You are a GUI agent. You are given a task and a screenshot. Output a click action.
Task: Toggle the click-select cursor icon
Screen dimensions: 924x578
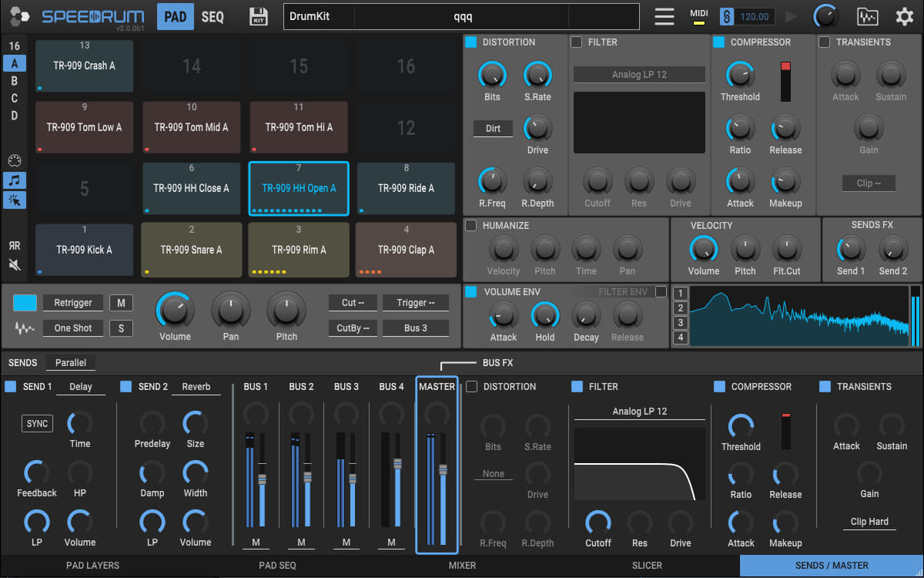(14, 200)
